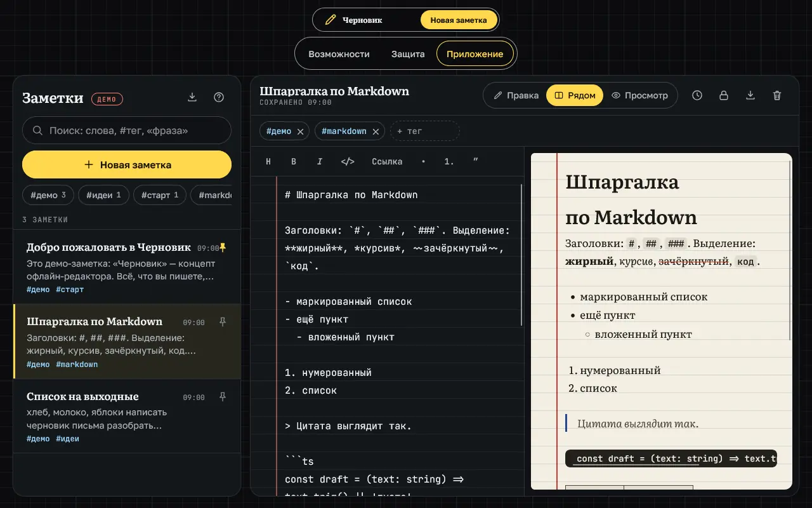
Task: Filter notes by #идеи 1 chip
Action: click(x=103, y=195)
